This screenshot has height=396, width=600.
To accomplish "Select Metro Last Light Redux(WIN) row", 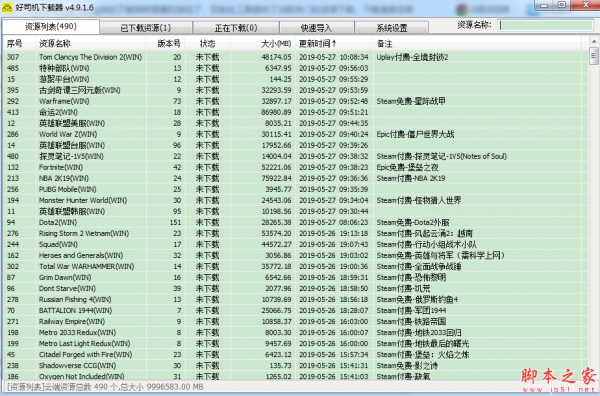I will 295,344.
